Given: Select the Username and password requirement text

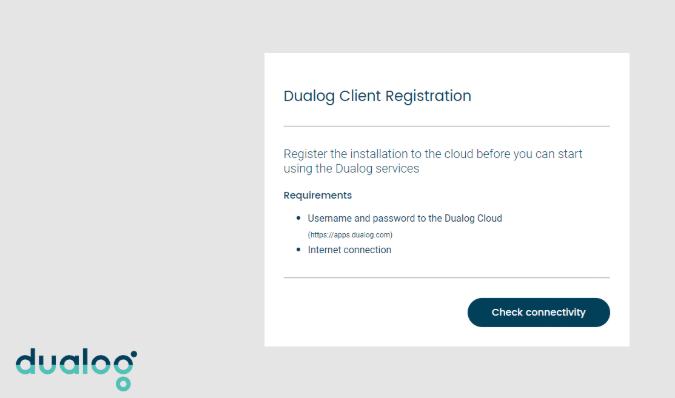Looking at the screenshot, I should click(x=405, y=219).
